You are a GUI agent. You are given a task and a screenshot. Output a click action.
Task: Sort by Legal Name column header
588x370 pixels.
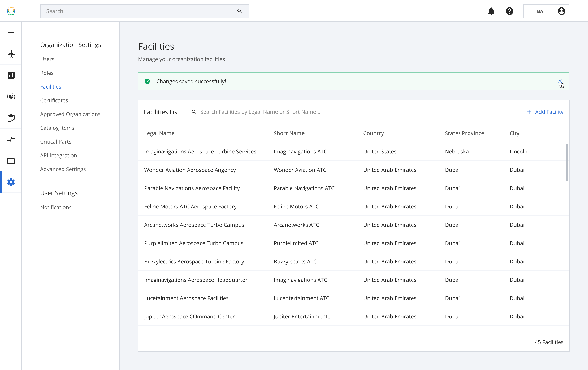(159, 133)
